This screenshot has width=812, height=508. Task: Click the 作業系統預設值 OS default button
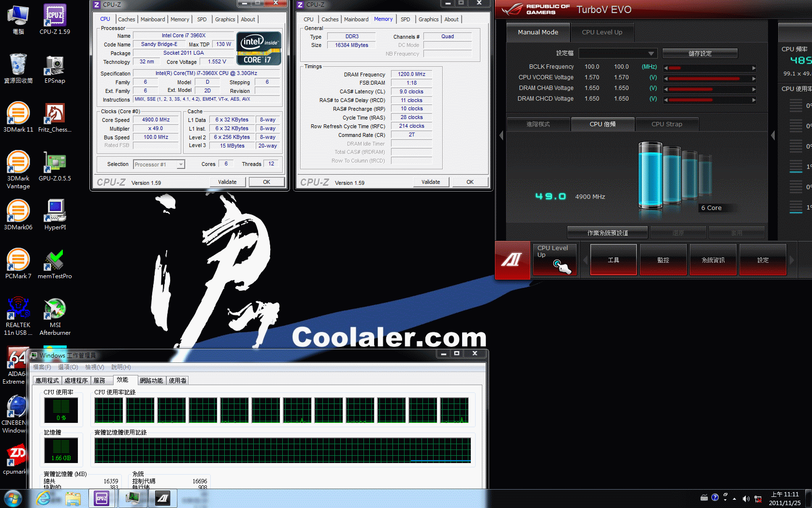click(x=608, y=233)
